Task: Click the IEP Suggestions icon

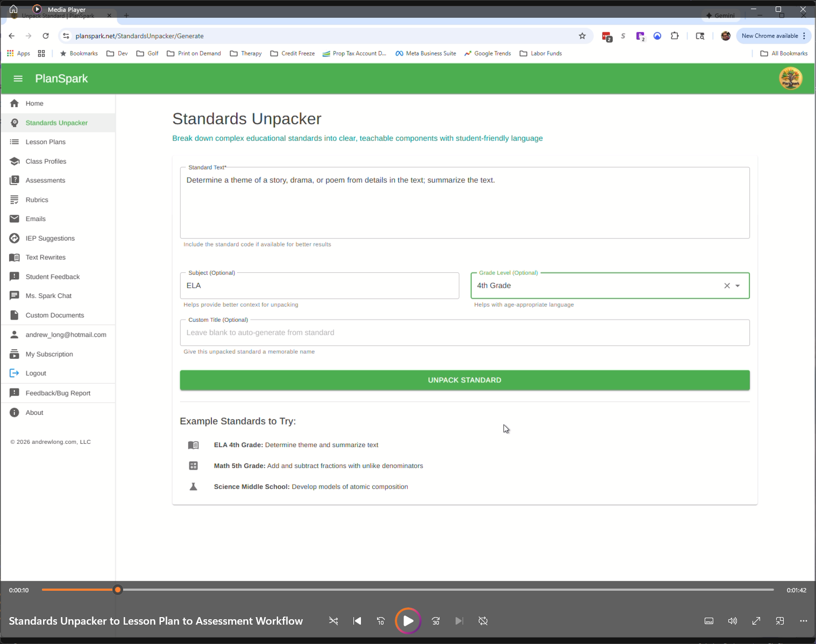Action: point(15,238)
